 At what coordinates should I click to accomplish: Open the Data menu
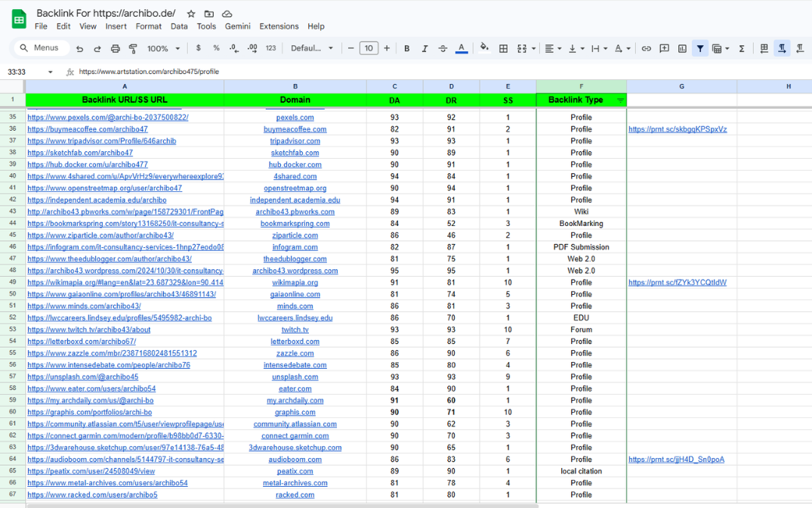[x=179, y=26]
